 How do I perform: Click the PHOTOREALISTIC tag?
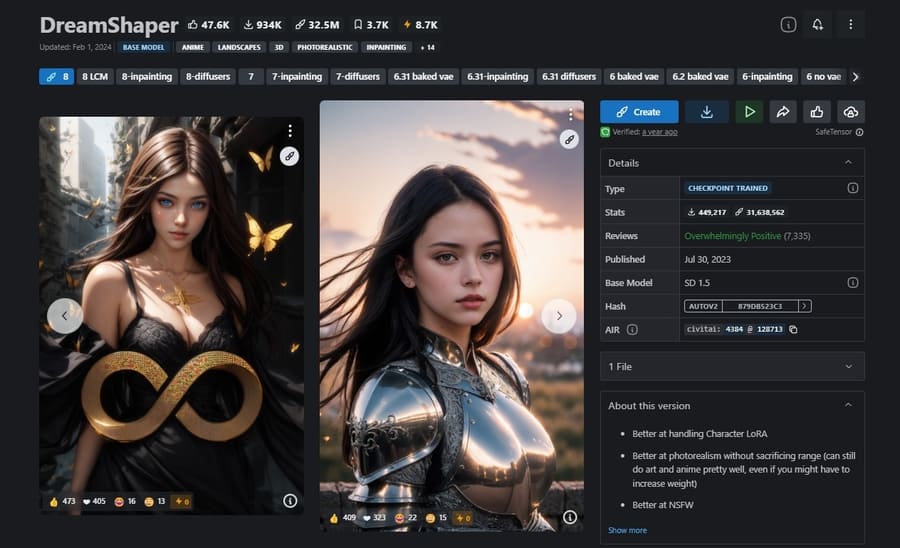pos(324,47)
